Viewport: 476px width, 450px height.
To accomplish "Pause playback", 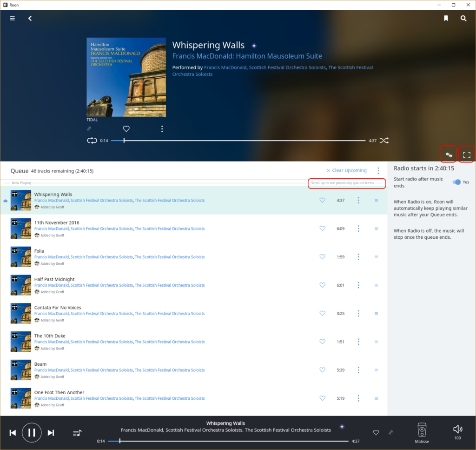I will (x=32, y=433).
